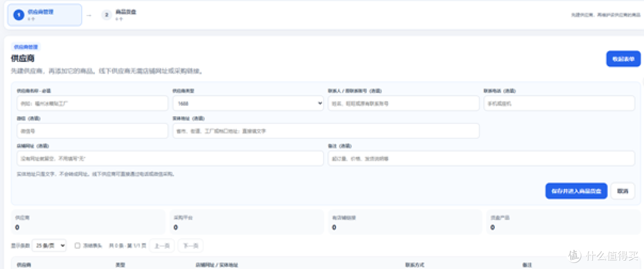The height and width of the screenshot is (269, 644).
Task: Click the 实体地址 address input field
Action: (326, 131)
